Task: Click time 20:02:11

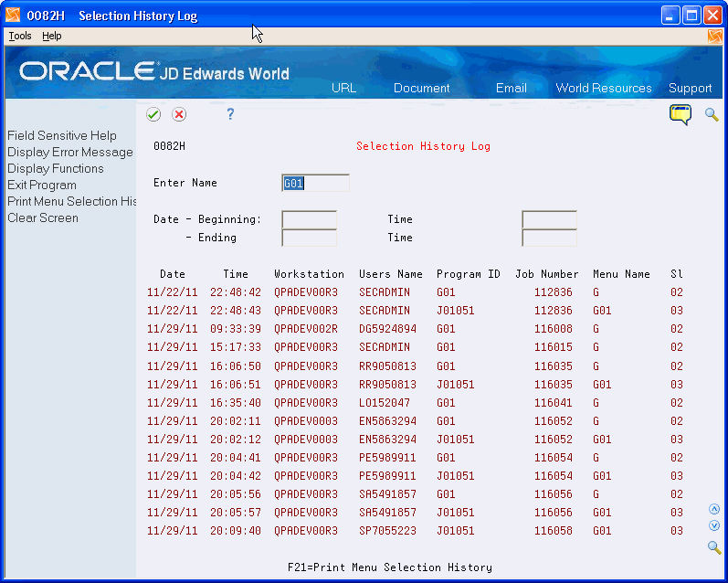Action: (236, 421)
